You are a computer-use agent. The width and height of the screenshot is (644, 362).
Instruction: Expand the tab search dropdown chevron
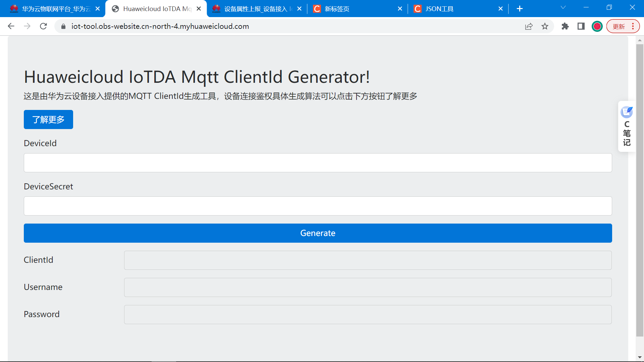tap(563, 8)
